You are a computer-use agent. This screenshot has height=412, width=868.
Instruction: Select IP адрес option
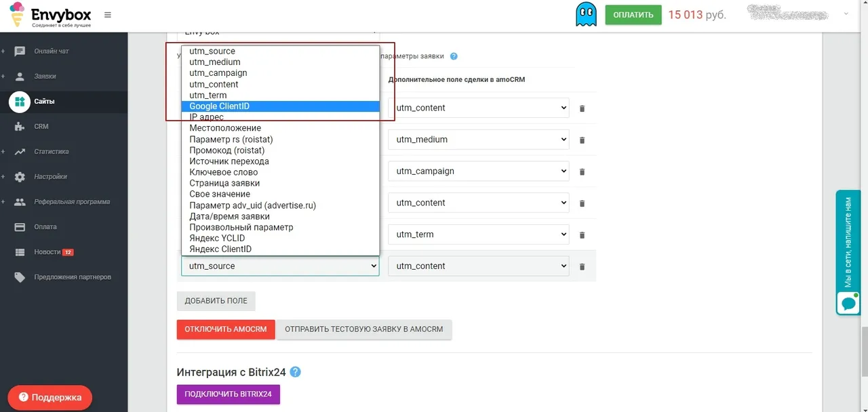point(280,117)
